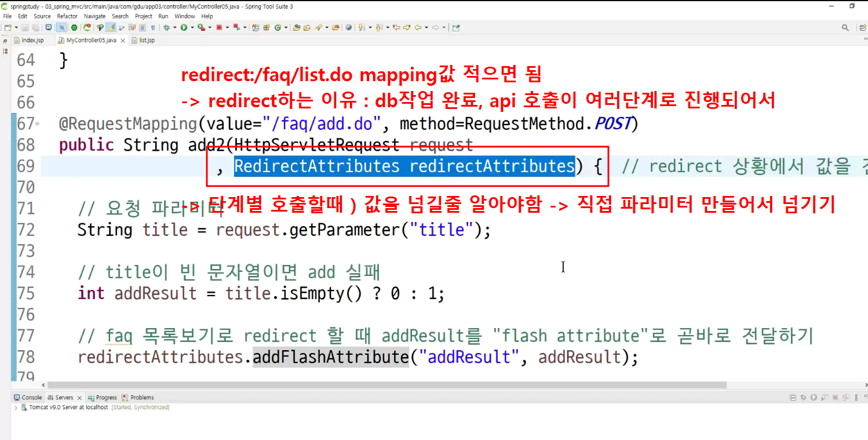Click the Search flashlight icon
The height and width of the screenshot is (440, 868).
(318, 27)
